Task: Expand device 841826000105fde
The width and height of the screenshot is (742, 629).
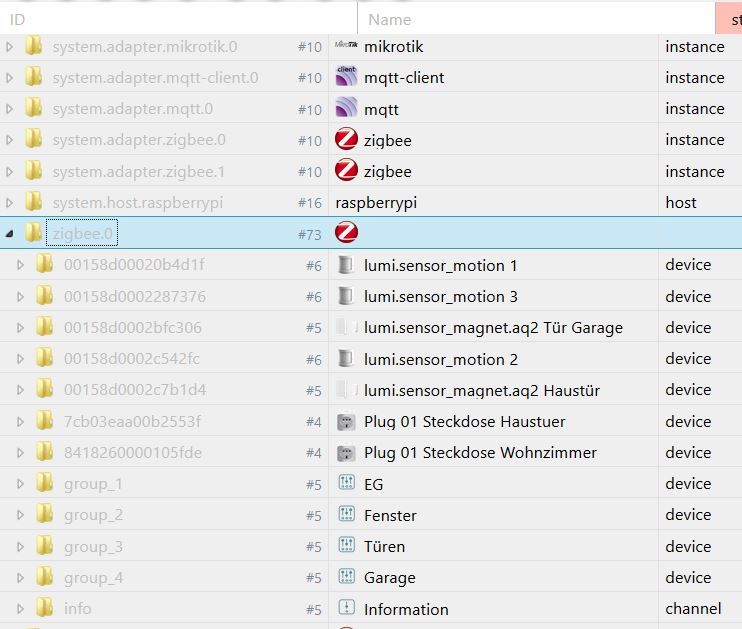Action: coord(20,453)
